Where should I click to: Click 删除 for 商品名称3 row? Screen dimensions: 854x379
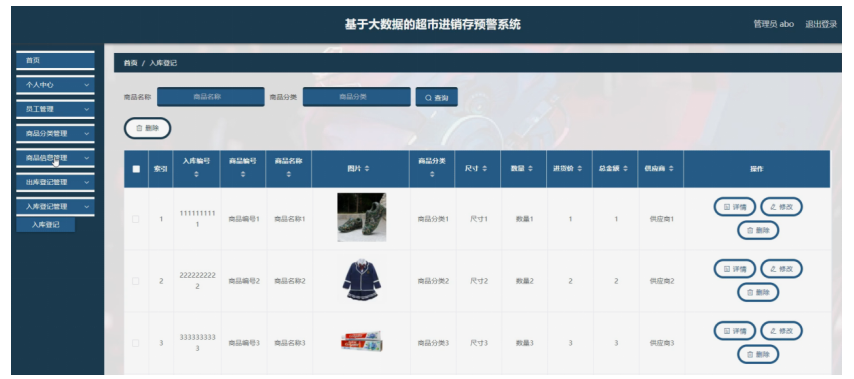tap(758, 354)
